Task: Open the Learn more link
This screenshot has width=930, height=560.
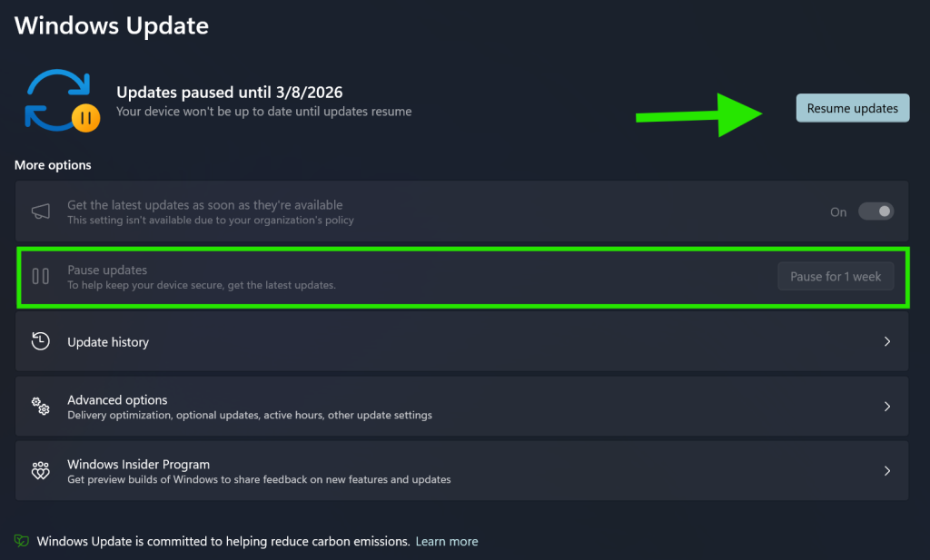Action: point(446,541)
